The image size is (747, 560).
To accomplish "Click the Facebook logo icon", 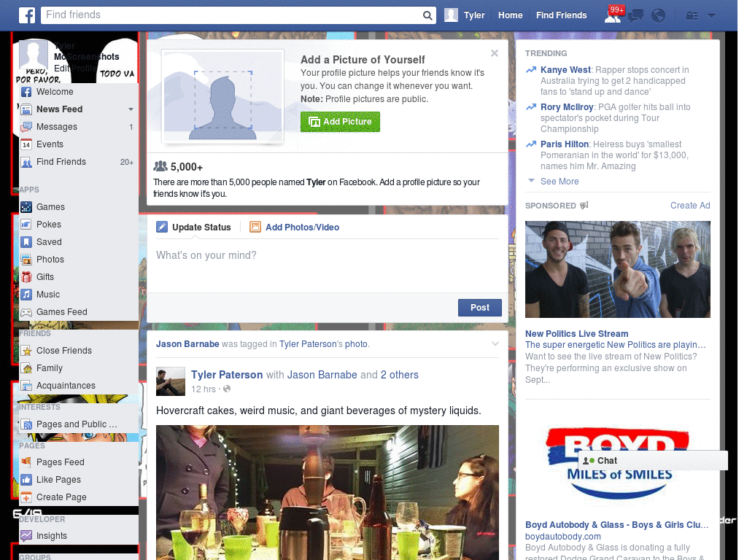I will (x=26, y=15).
